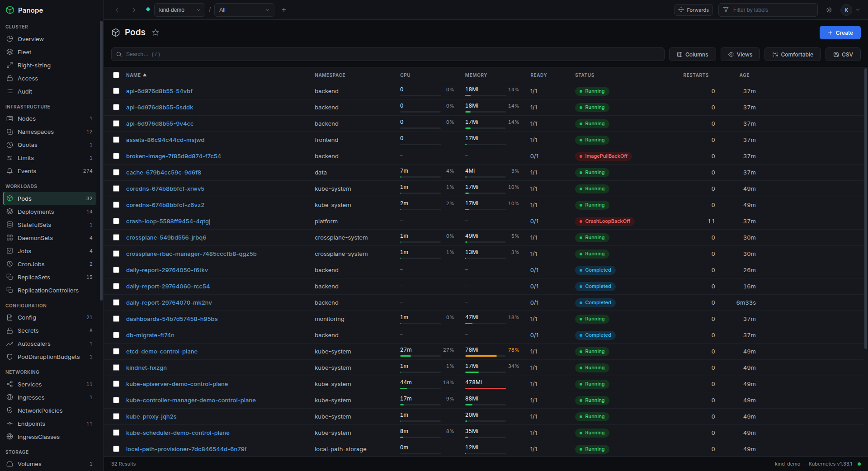
Task: Open the Services icon item
Action: [9, 384]
